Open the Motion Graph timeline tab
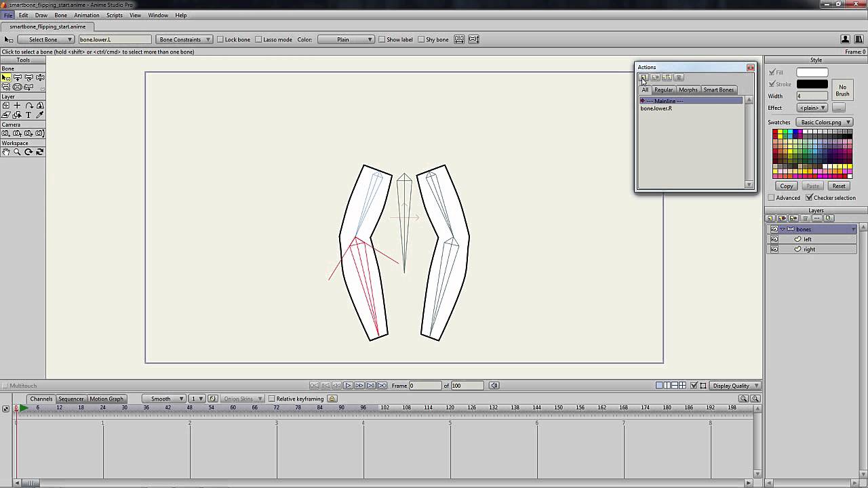This screenshot has width=868, height=488. (106, 399)
